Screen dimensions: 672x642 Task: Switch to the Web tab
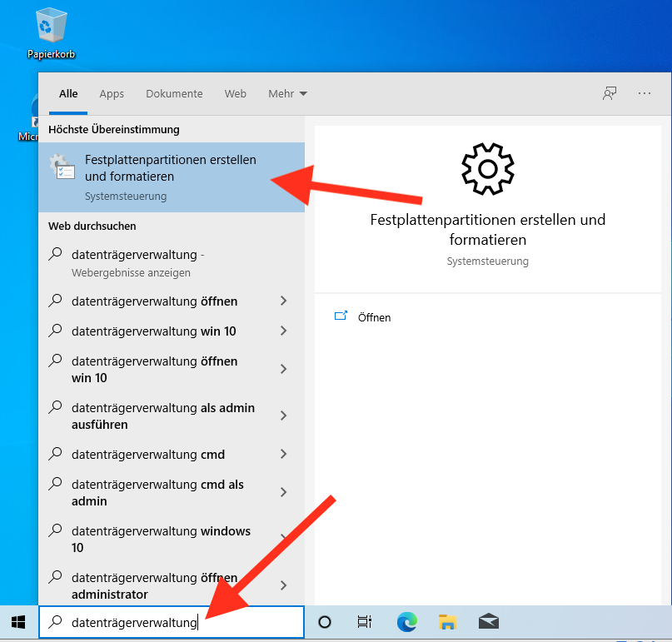coord(236,94)
